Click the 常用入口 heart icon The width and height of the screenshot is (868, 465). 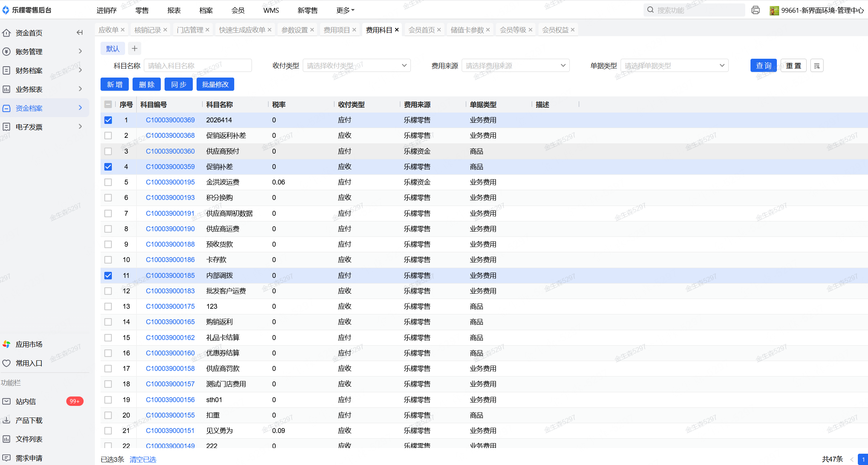[6, 363]
